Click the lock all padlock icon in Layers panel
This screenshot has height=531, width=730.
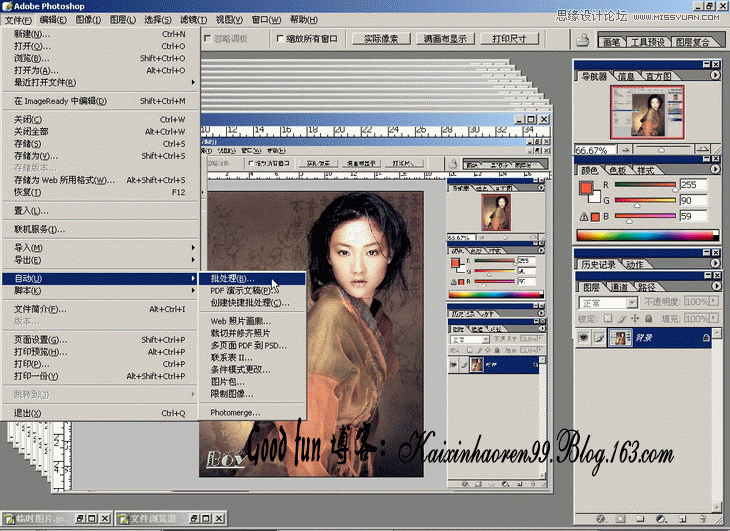(649, 318)
